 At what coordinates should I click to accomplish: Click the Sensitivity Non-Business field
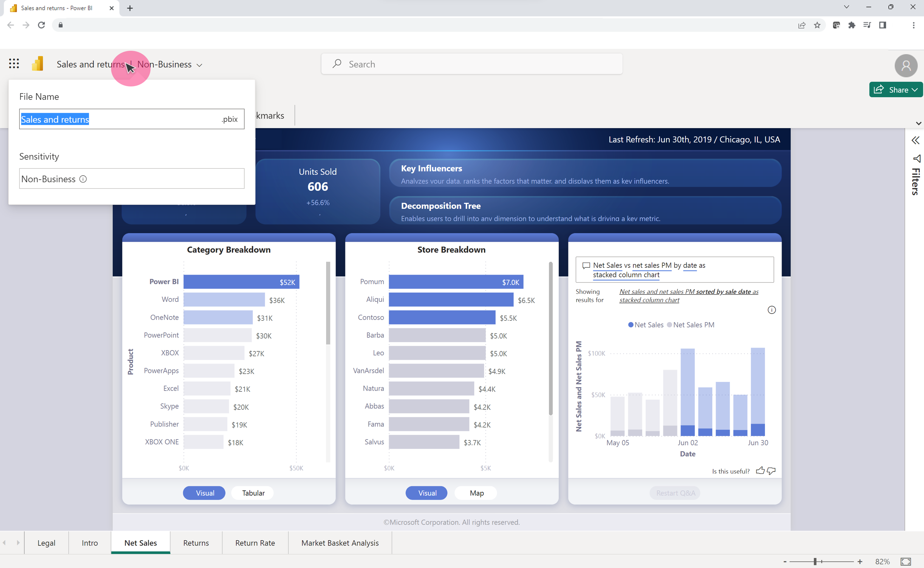pos(131,179)
